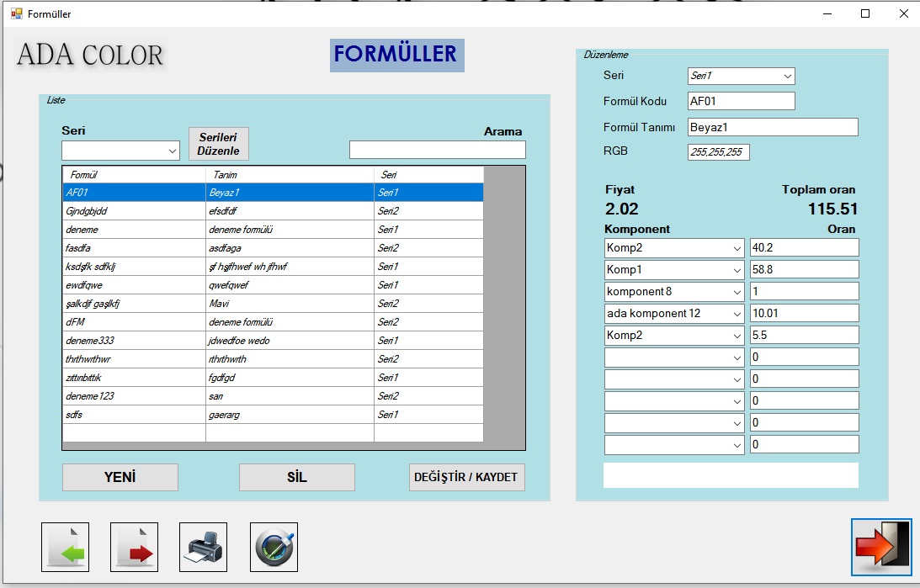920x588 pixels.
Task: Click the RGB value field
Action: tap(718, 152)
